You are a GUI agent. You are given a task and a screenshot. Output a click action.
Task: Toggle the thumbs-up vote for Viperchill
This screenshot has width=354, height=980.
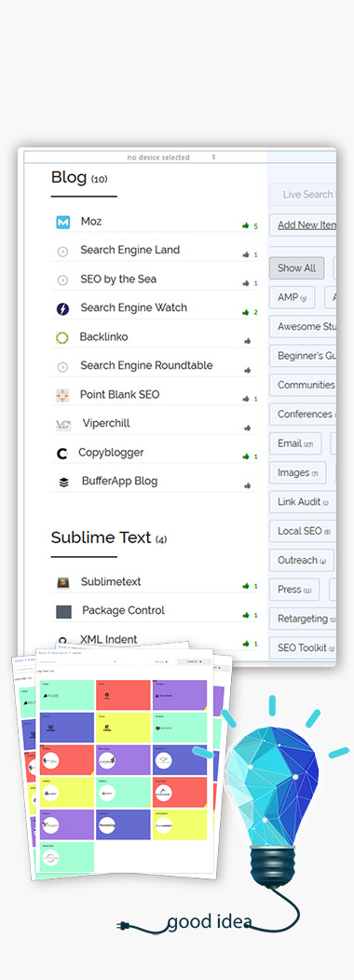click(247, 429)
